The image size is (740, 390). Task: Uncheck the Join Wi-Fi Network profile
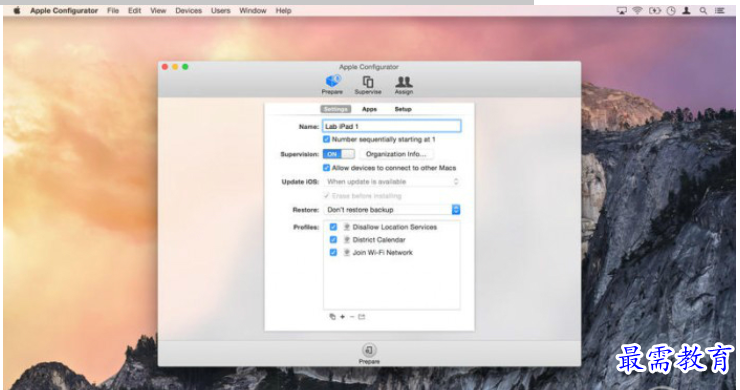pos(333,253)
